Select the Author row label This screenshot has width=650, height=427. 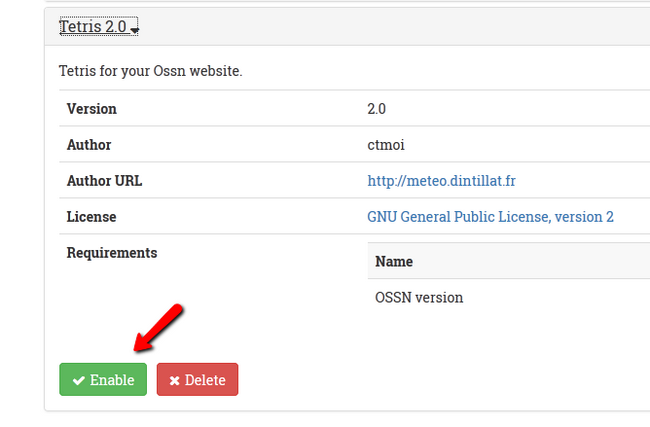pos(88,145)
